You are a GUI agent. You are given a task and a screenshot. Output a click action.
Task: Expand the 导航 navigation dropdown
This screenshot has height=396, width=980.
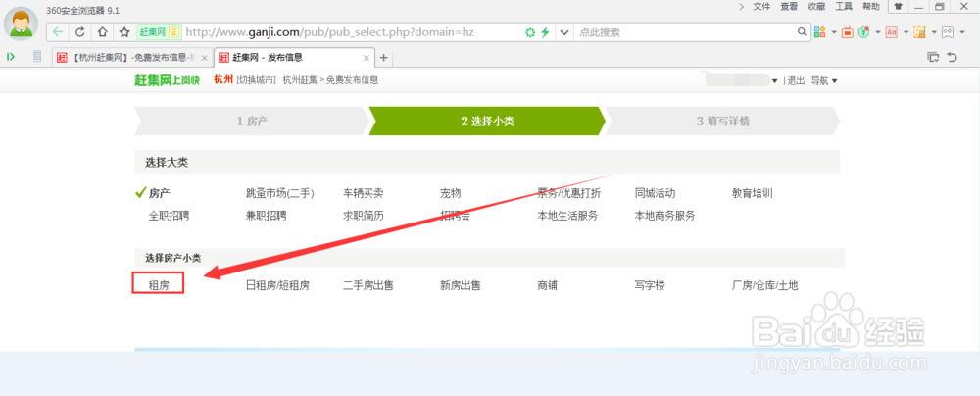pyautogui.click(x=824, y=80)
